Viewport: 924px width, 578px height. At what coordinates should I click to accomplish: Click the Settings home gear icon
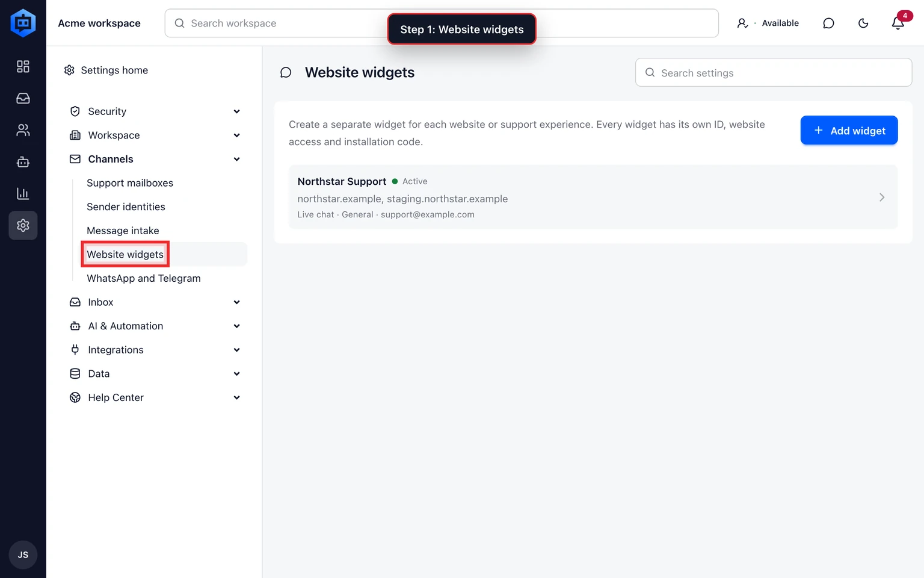[x=69, y=70]
